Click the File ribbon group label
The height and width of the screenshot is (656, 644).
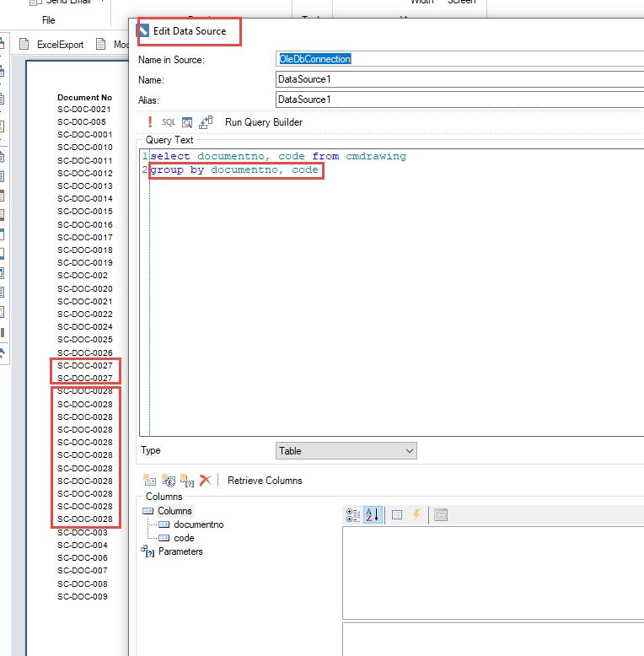point(49,20)
